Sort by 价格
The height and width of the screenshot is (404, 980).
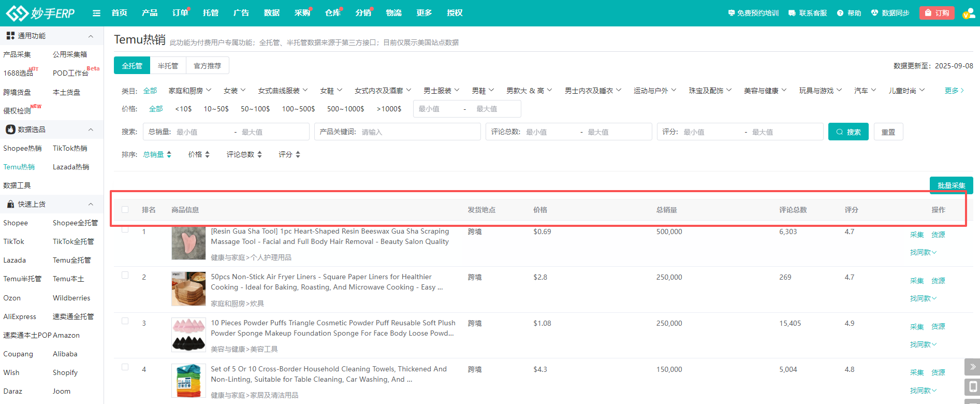[x=199, y=154]
